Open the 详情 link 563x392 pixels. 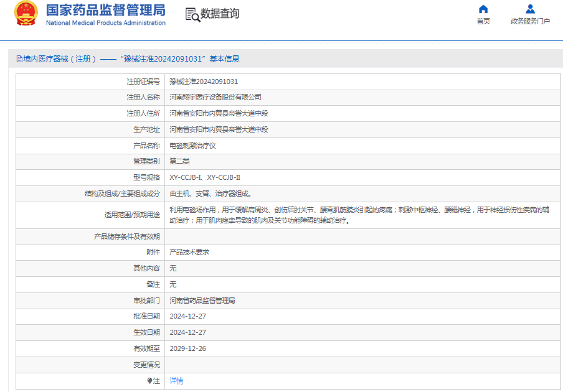pos(176,381)
